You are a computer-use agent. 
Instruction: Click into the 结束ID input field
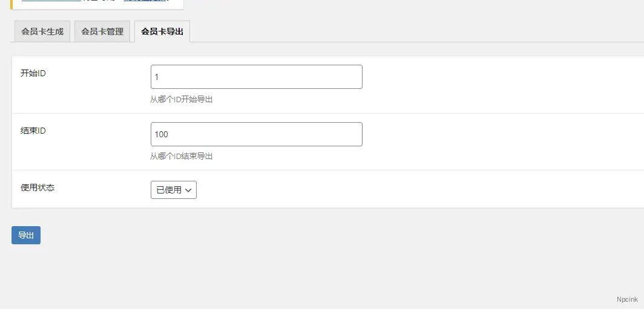pos(256,134)
